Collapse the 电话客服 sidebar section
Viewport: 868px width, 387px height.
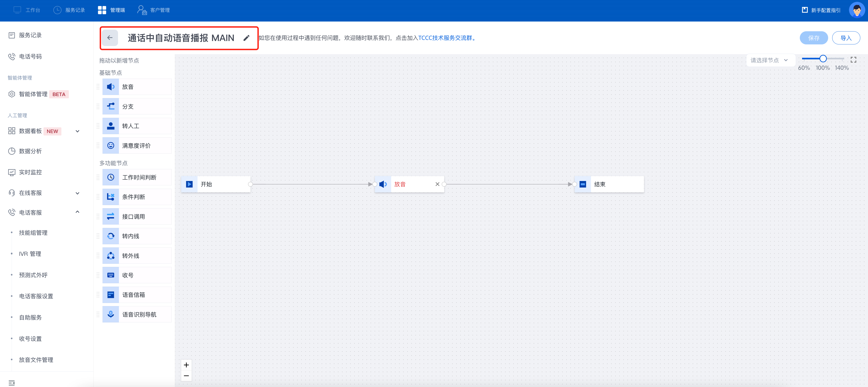point(77,212)
